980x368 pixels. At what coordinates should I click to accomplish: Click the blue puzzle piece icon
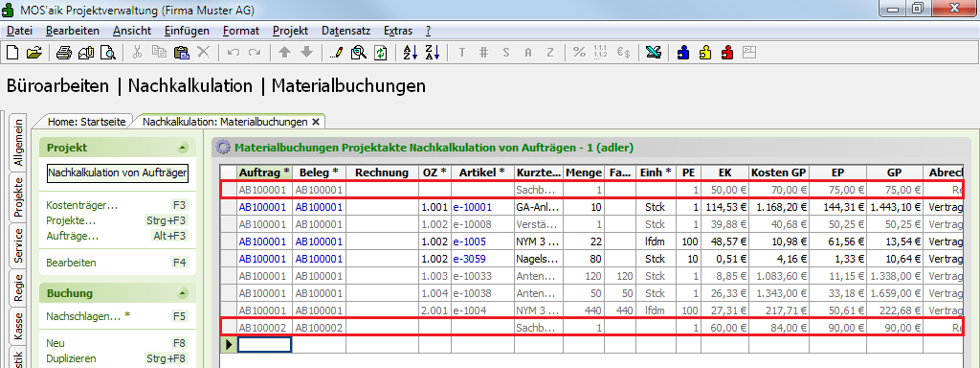pos(683,53)
